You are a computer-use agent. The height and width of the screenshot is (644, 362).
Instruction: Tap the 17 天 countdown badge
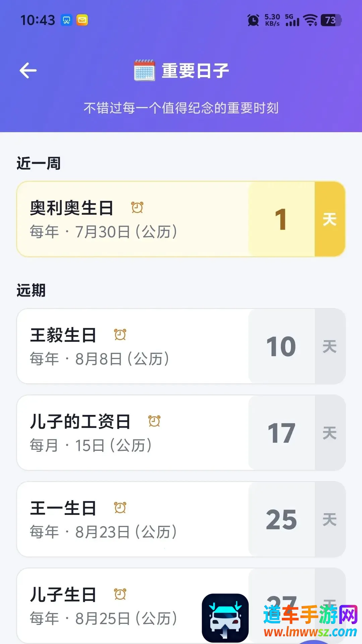click(297, 433)
